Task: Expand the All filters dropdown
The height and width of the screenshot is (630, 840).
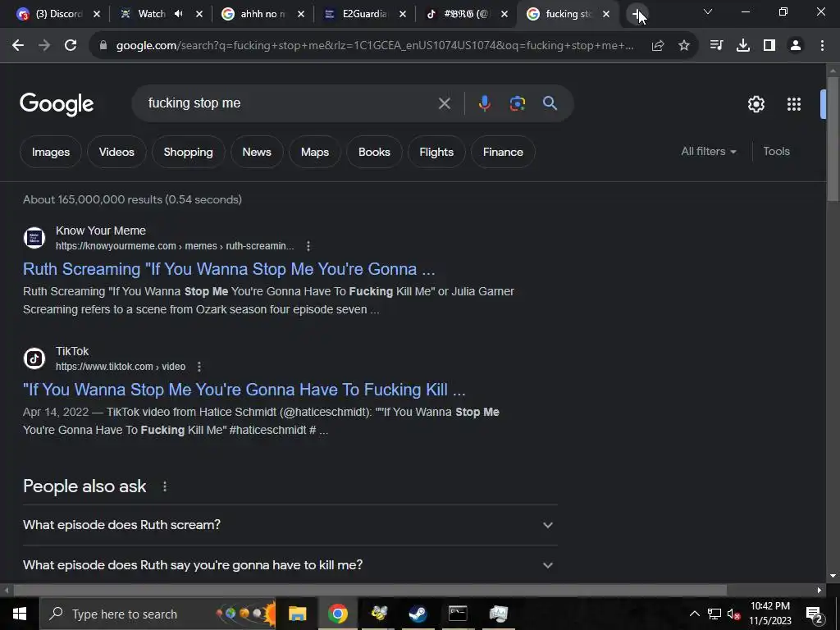Action: [708, 152]
